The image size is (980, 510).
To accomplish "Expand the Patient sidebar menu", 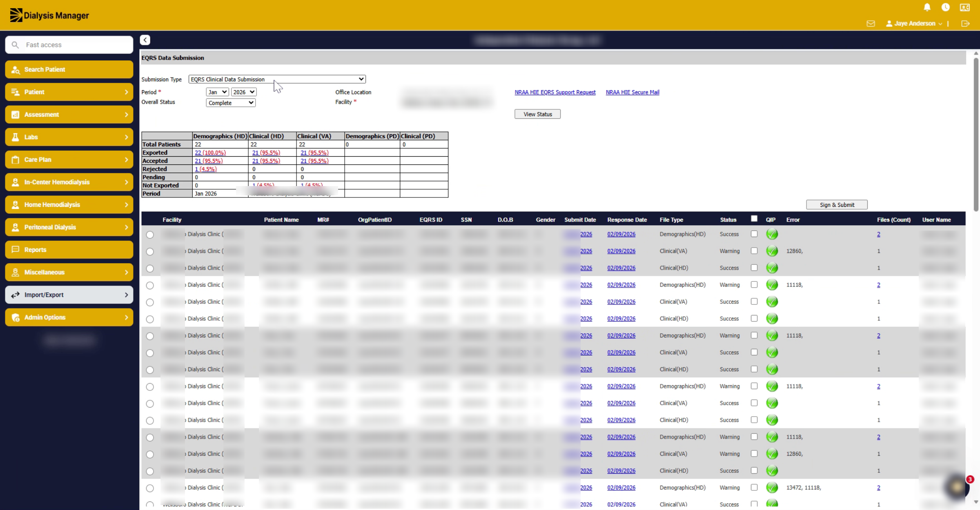I will pos(69,92).
